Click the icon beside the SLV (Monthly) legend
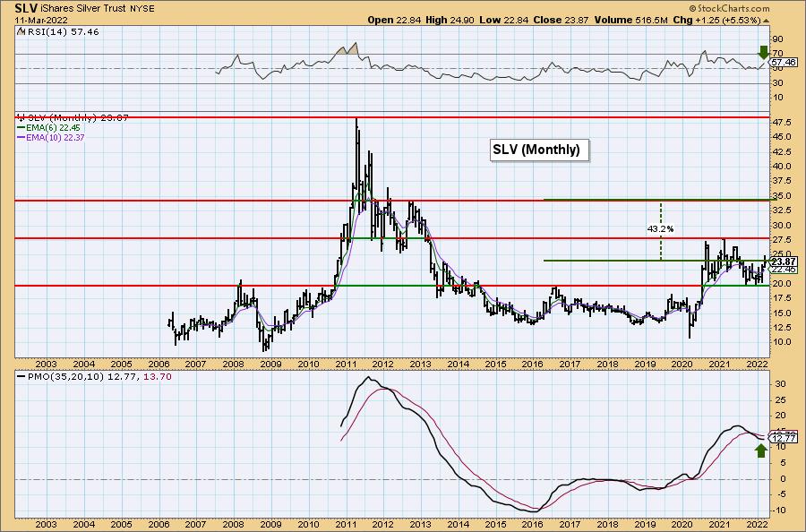Image resolution: width=806 pixels, height=532 pixels. tap(21, 117)
